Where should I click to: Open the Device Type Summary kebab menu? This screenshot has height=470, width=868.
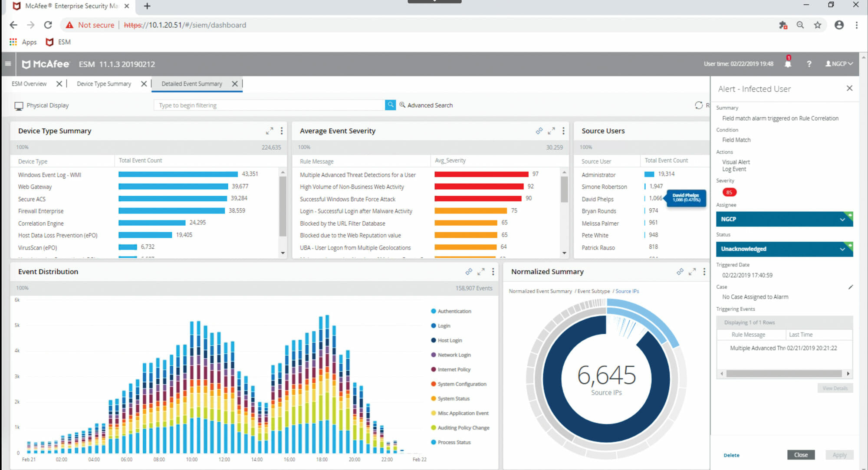click(281, 131)
